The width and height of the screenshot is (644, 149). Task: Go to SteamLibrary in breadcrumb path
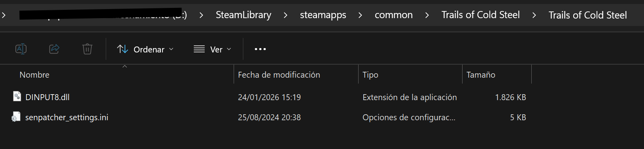click(244, 15)
